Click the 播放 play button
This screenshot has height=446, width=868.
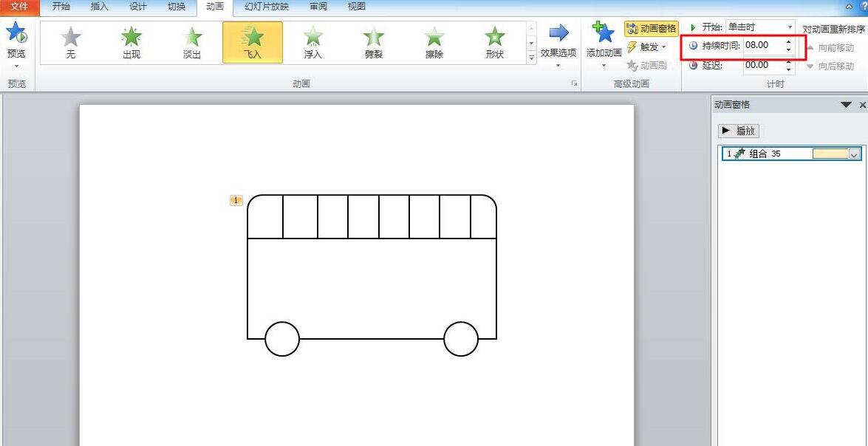739,131
